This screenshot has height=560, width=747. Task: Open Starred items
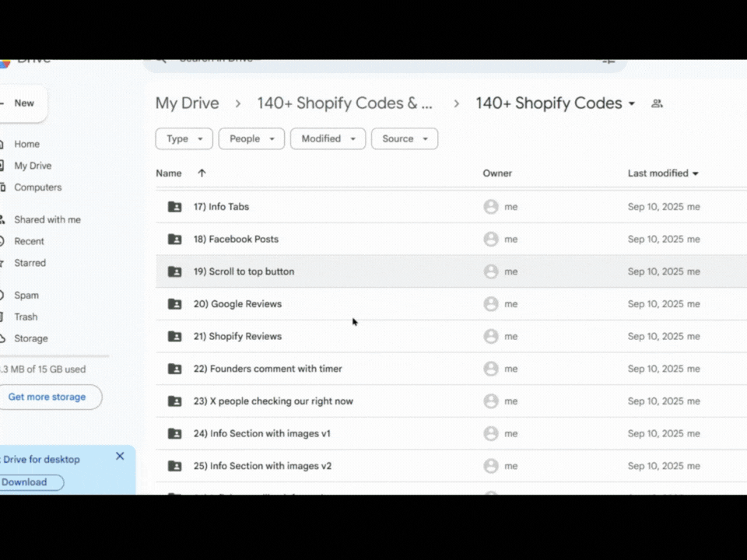point(30,263)
